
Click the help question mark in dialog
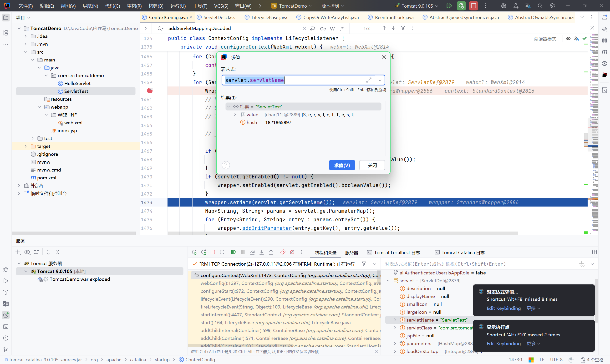pyautogui.click(x=226, y=165)
